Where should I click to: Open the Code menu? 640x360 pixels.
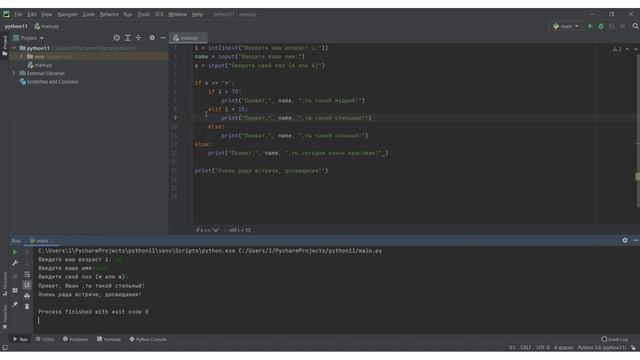click(89, 14)
